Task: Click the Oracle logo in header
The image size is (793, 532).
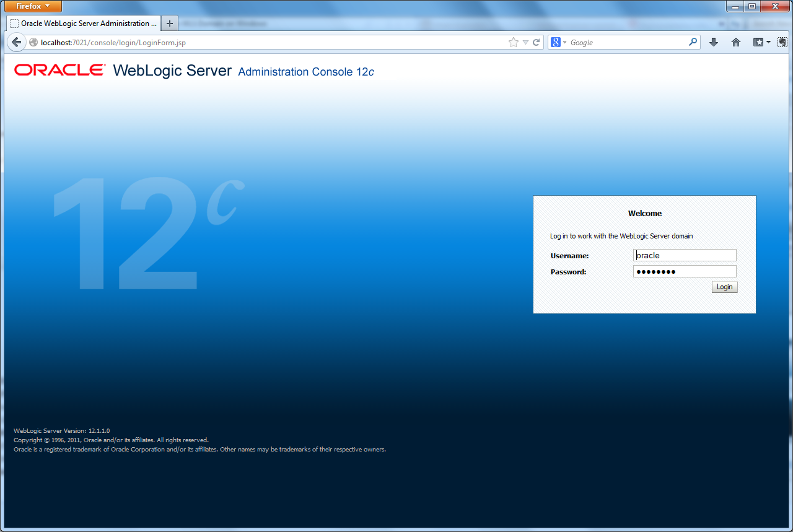Action: [59, 70]
